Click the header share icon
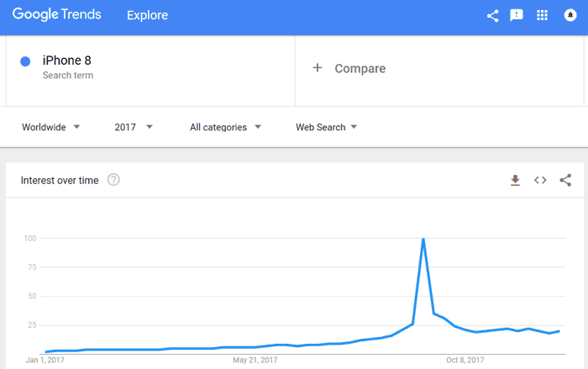The width and height of the screenshot is (588, 369). point(492,15)
